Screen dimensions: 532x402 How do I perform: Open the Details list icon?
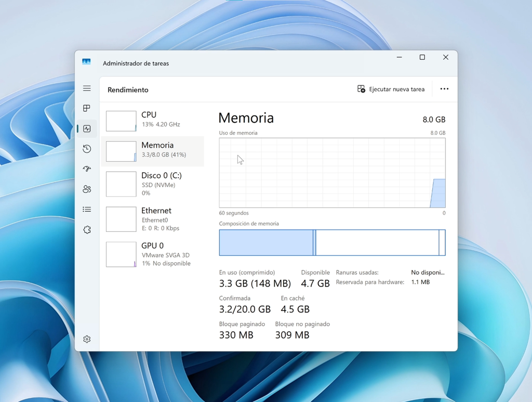coord(87,210)
